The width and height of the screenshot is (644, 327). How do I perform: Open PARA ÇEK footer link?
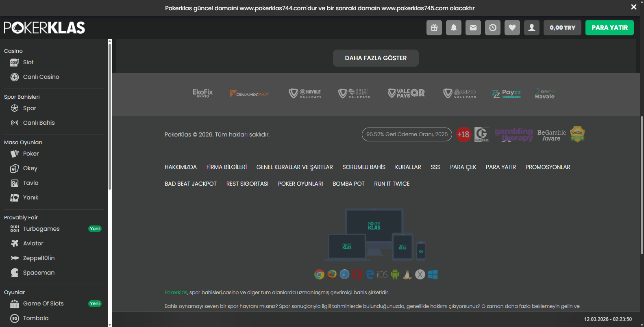coord(463,167)
